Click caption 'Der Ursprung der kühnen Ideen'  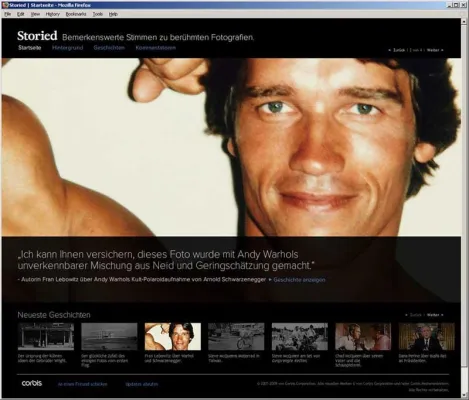[x=42, y=358]
